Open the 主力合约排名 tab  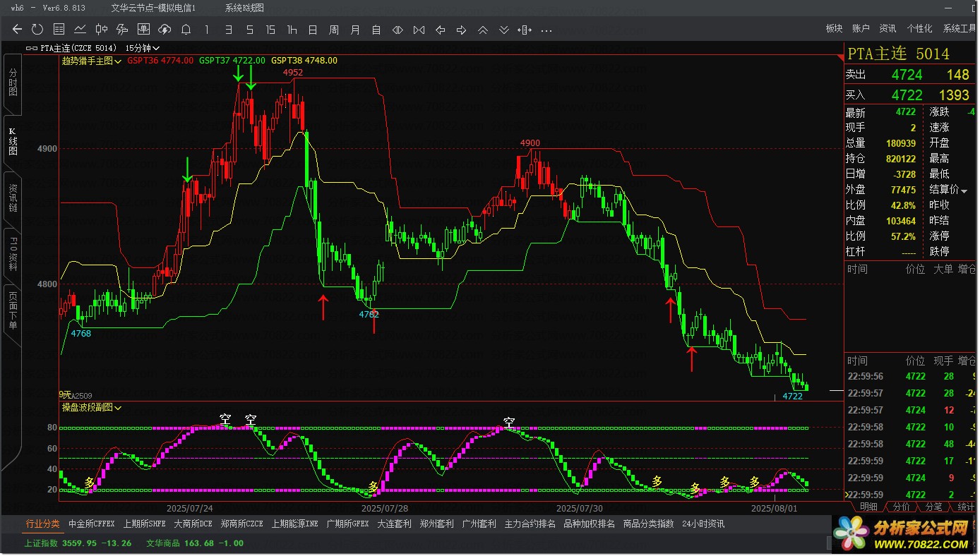tap(530, 524)
